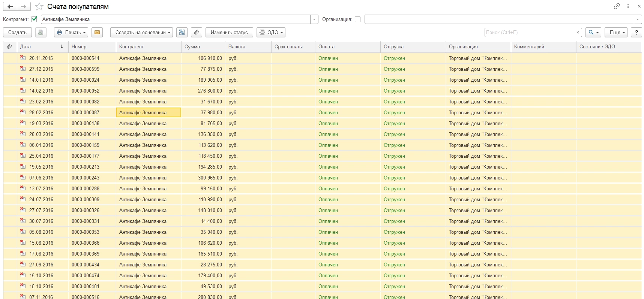Click the Изменить статус button
Image resolution: width=644 pixels, height=299 pixels.
229,33
